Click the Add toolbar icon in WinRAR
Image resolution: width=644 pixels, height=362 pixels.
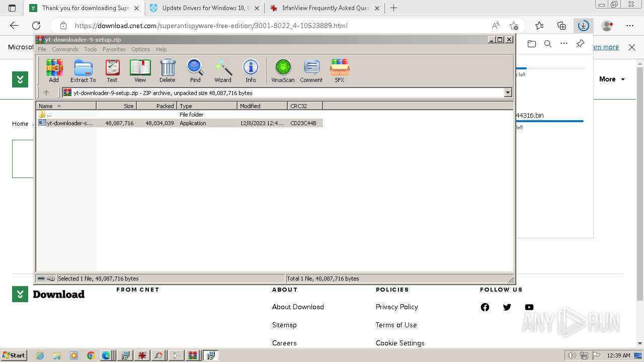coord(54,70)
